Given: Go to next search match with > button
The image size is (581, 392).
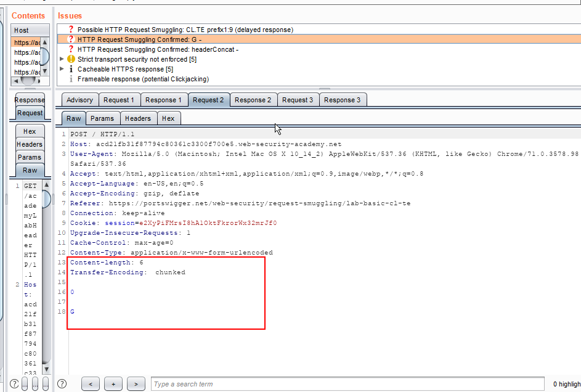Looking at the screenshot, I should coord(136,384).
